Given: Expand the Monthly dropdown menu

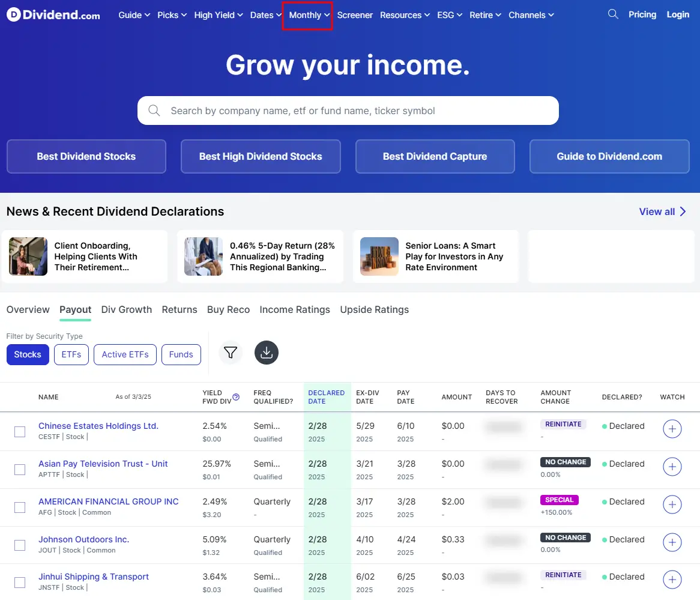Looking at the screenshot, I should coord(309,15).
